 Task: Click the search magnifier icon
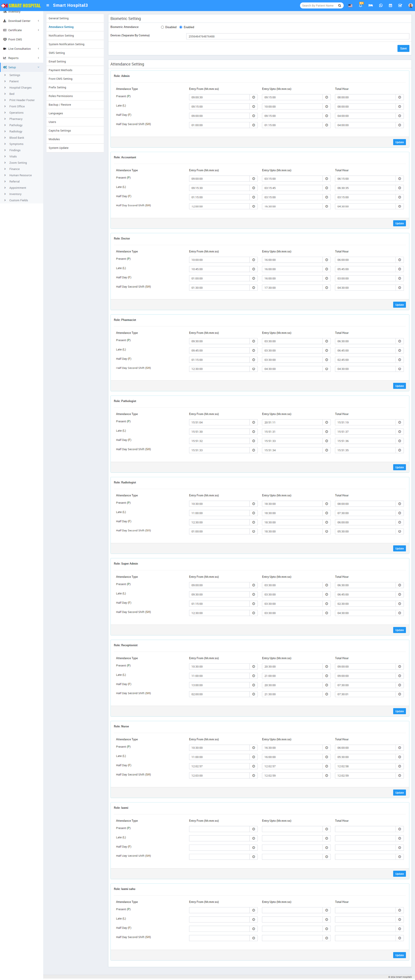[340, 5]
